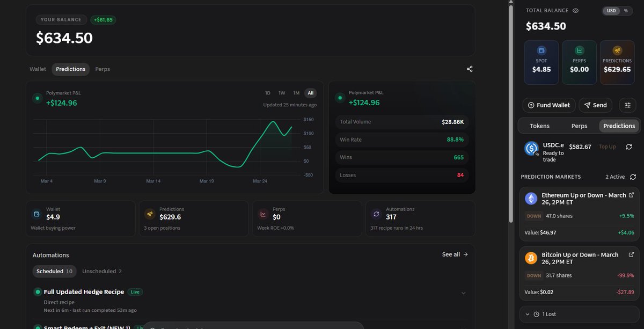
Task: Select sidebar Predictions tab
Action: [619, 126]
